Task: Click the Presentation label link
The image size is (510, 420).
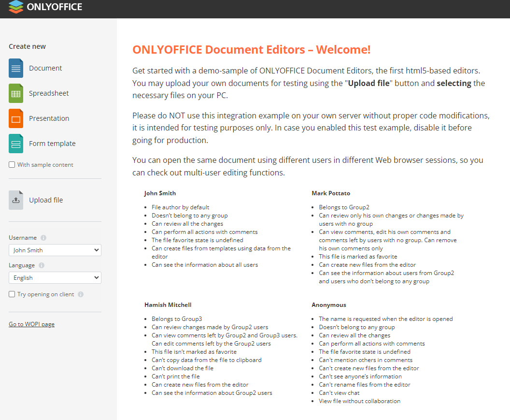Action: [x=49, y=118]
